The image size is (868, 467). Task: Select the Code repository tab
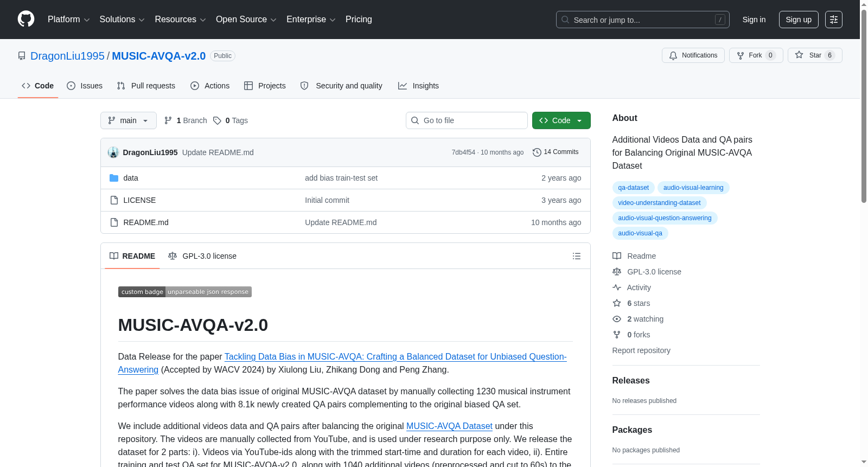38,86
